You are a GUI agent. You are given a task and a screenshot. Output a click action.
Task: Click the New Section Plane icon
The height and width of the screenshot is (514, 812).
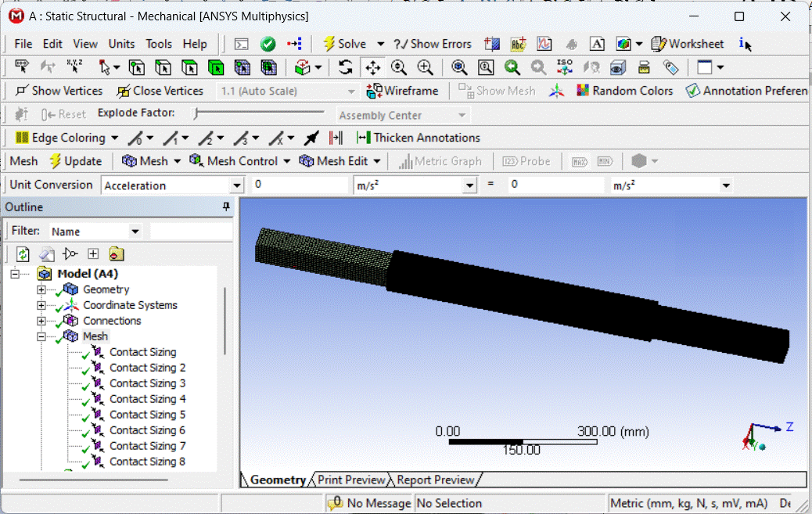491,44
